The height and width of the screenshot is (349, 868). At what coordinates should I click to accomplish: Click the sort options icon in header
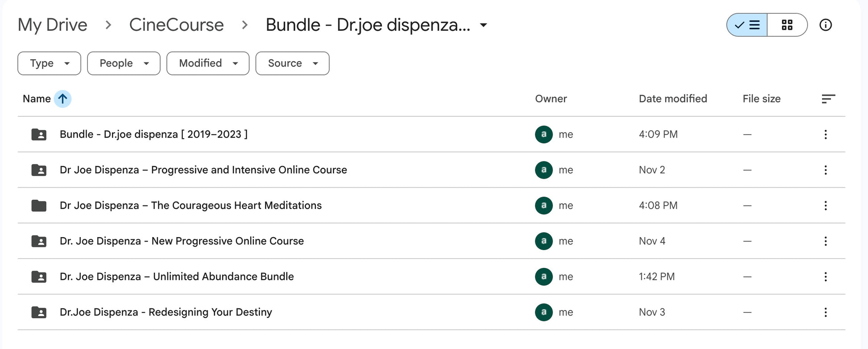pyautogui.click(x=828, y=99)
